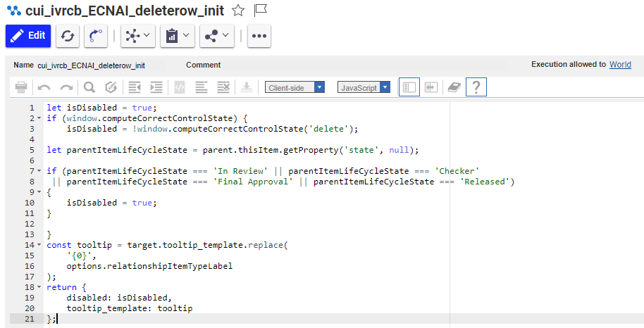Click the increase indent icon
Screen dimensions: 644x328
pos(156,87)
